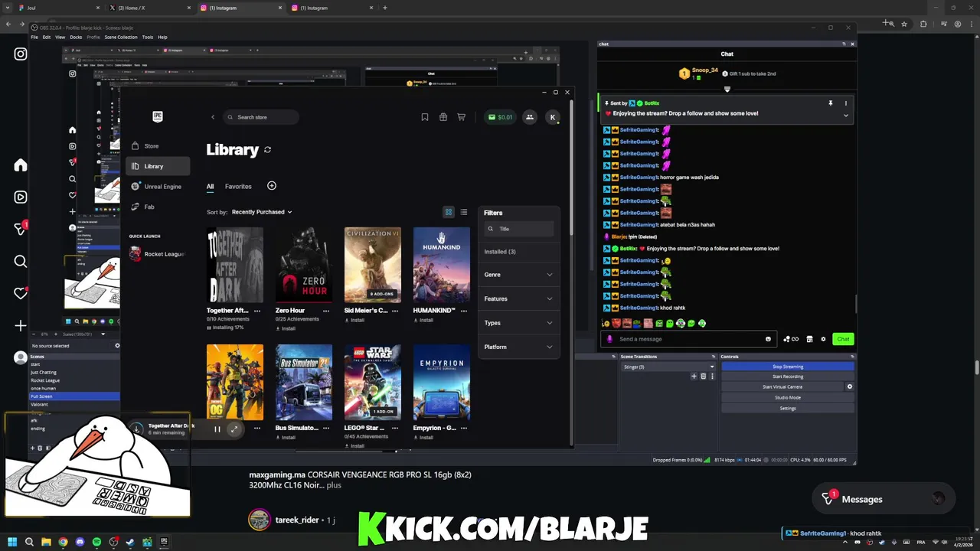Open the emoji picker in chat input
This screenshot has width=980, height=551.
768,339
